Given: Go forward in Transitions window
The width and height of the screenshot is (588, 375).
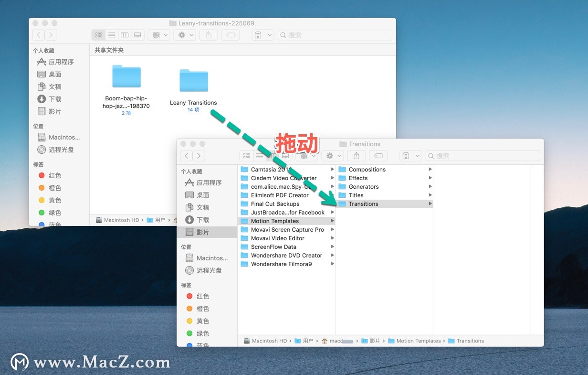Looking at the screenshot, I should 199,156.
